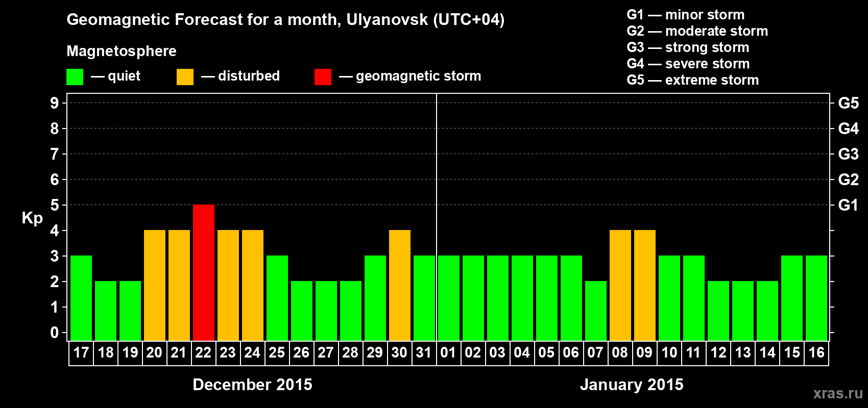The image size is (868, 408).
Task: Click 'G4 — severe storm' legend text
Action: tap(688, 64)
